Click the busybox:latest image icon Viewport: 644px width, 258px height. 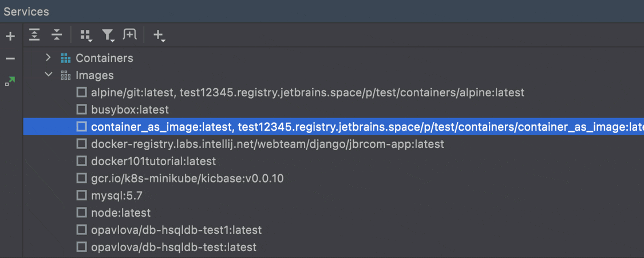pyautogui.click(x=82, y=110)
